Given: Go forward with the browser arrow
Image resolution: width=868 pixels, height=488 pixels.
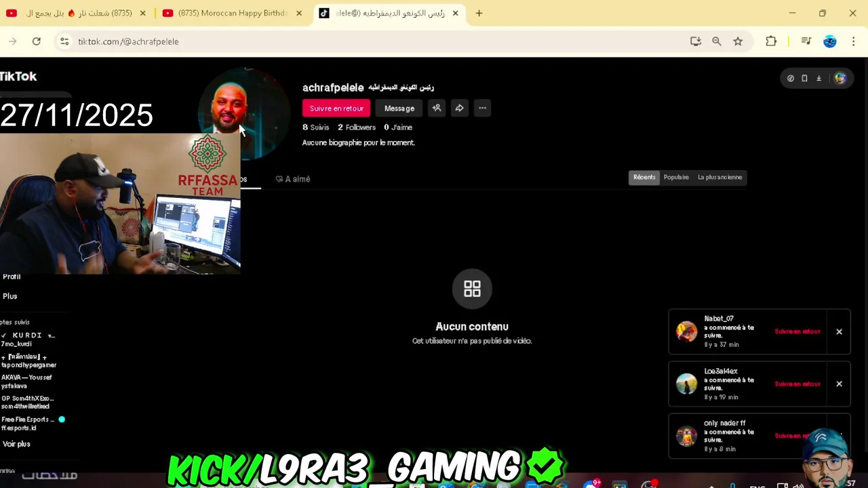Looking at the screenshot, I should [x=12, y=41].
